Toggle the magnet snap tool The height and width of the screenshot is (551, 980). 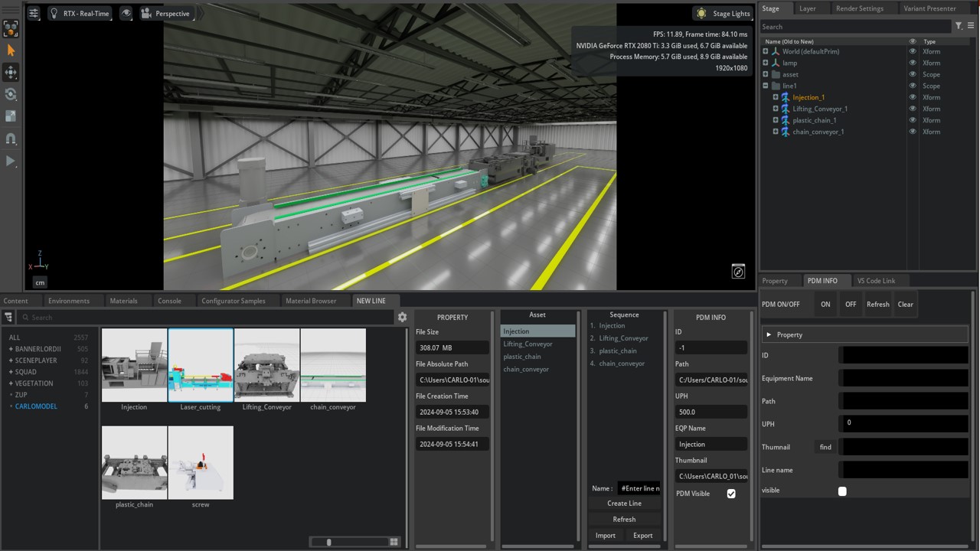pyautogui.click(x=11, y=139)
